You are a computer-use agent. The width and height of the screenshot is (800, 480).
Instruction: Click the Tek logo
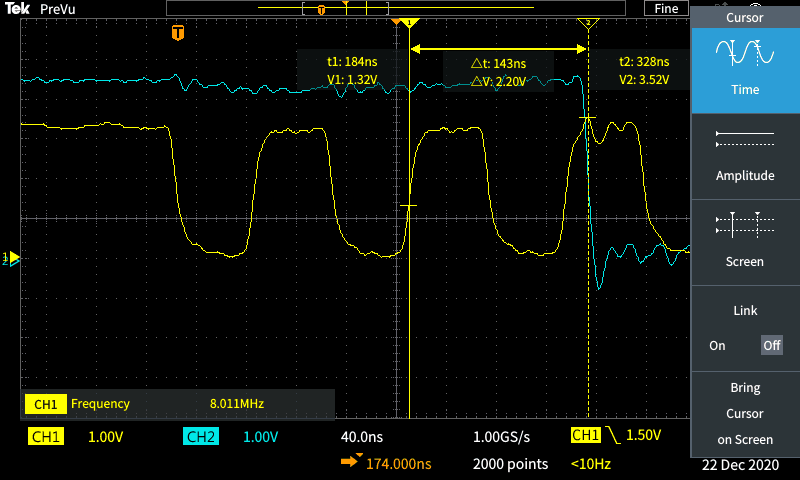point(18,9)
